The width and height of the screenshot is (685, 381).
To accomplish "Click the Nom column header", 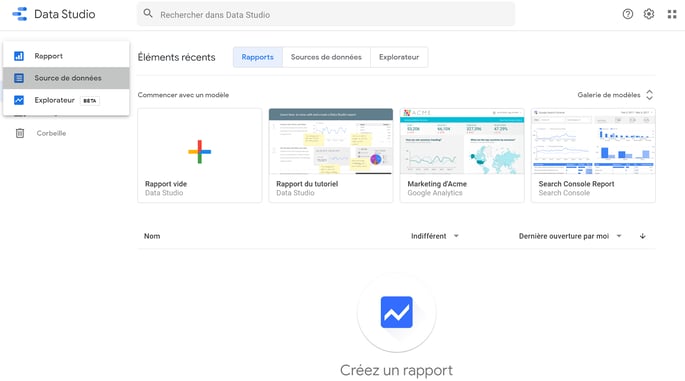I will coord(152,236).
